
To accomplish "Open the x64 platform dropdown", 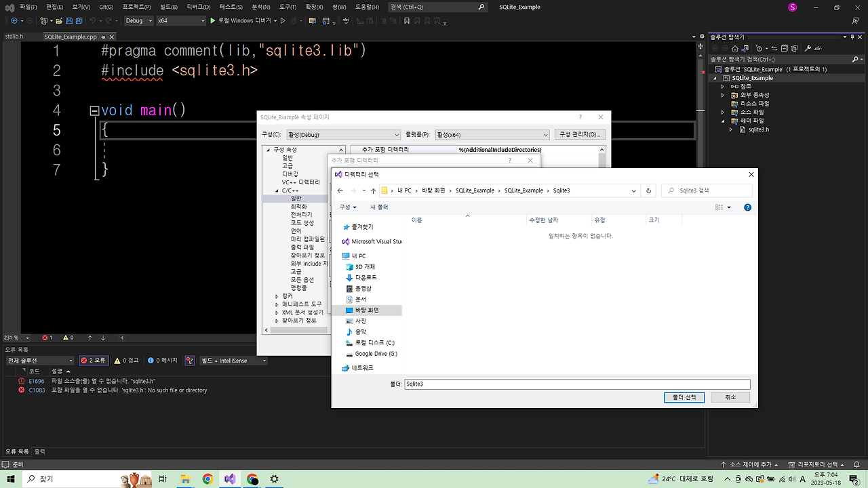I will click(180, 20).
